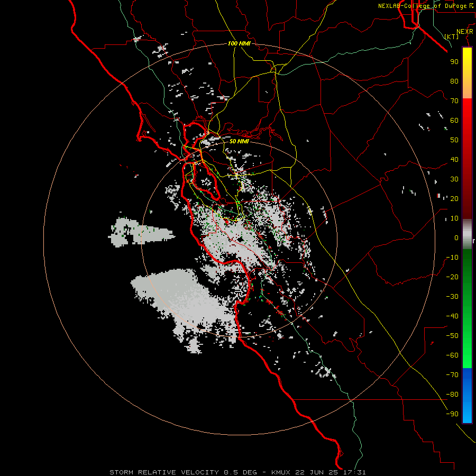Screen dimensions: 476x476
Task: Click the 50 value on color scale
Action: pyautogui.click(x=454, y=140)
